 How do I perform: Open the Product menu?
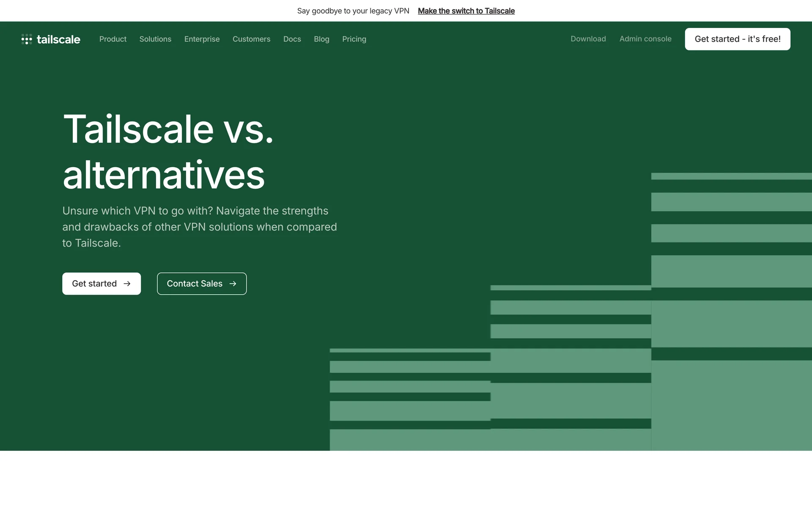[113, 39]
